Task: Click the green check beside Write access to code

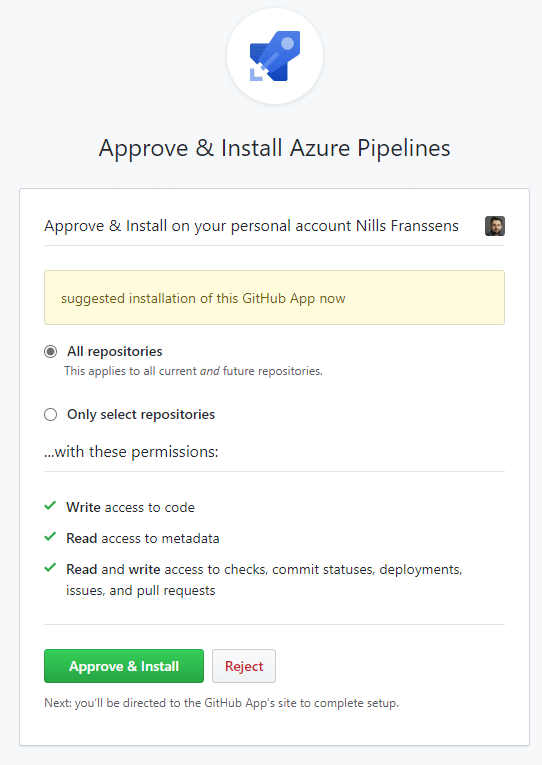Action: (50, 506)
